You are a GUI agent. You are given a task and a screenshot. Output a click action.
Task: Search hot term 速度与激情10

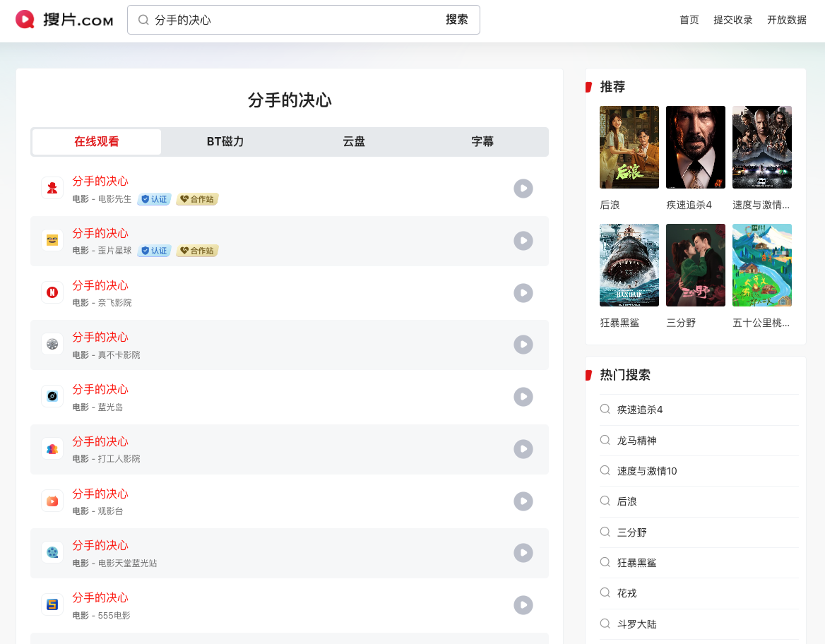click(x=647, y=471)
